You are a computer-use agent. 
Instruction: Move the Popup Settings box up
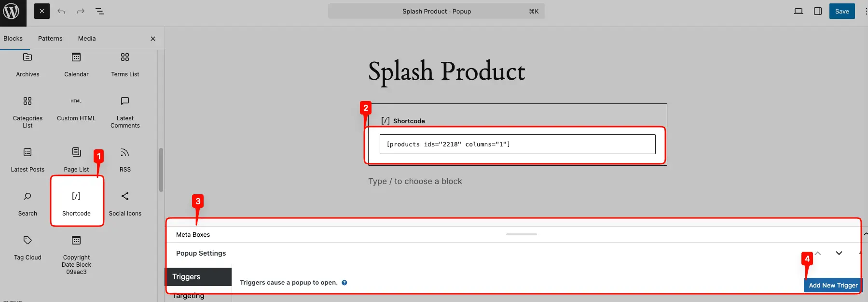(818, 253)
